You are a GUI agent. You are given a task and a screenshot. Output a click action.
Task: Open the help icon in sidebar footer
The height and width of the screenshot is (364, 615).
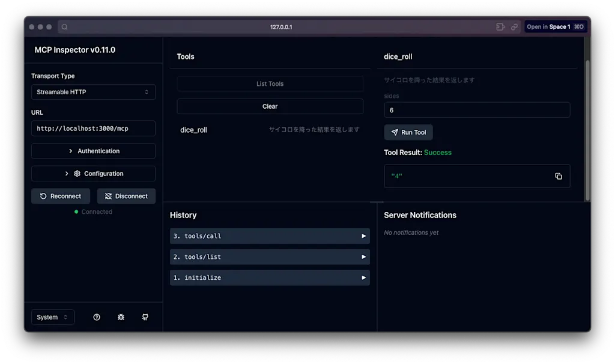point(97,317)
